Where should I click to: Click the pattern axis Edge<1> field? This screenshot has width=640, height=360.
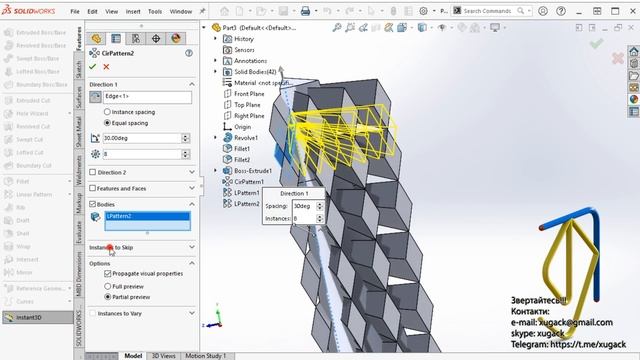(x=147, y=97)
